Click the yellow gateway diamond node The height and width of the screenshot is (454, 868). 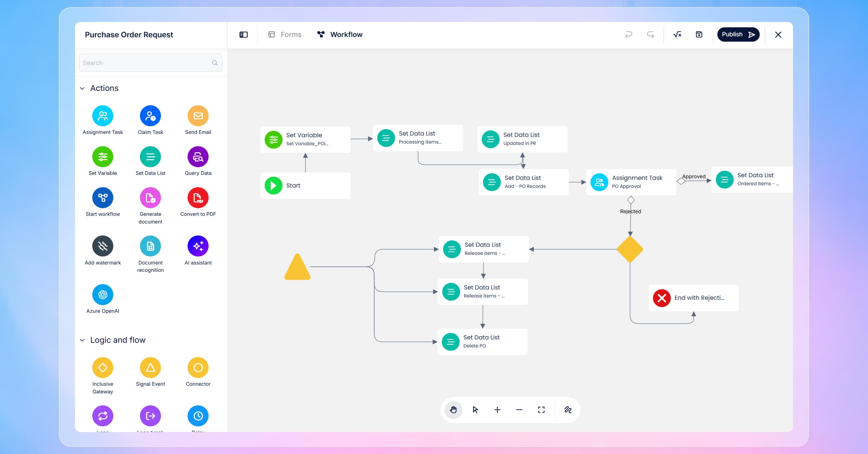coord(630,249)
